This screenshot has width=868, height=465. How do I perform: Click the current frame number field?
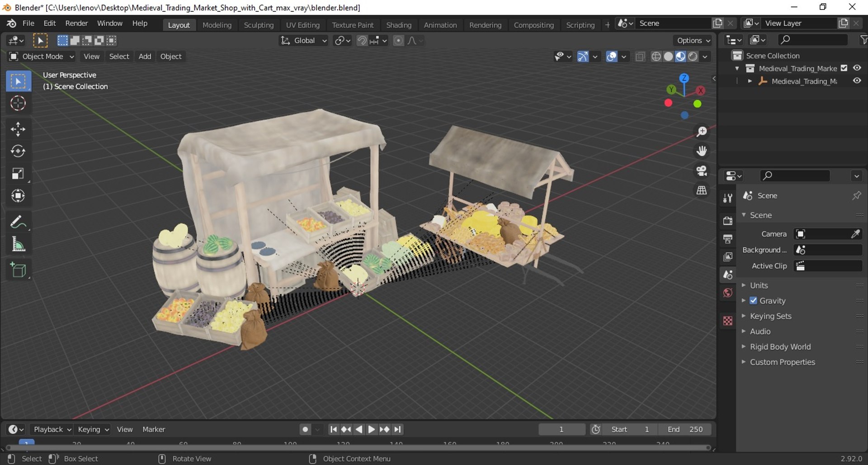tap(561, 429)
